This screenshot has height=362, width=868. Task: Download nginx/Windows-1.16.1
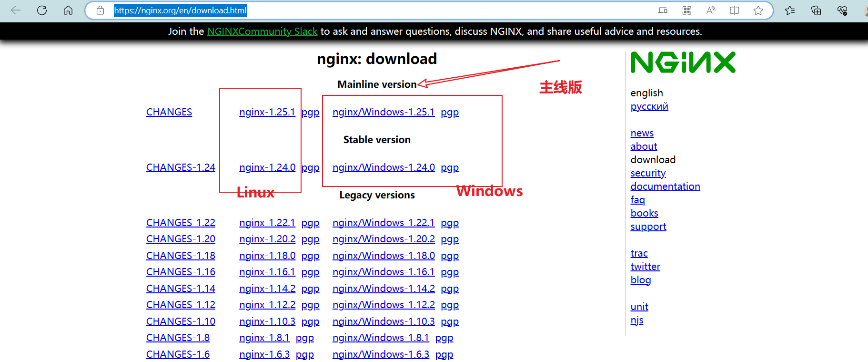[384, 272]
